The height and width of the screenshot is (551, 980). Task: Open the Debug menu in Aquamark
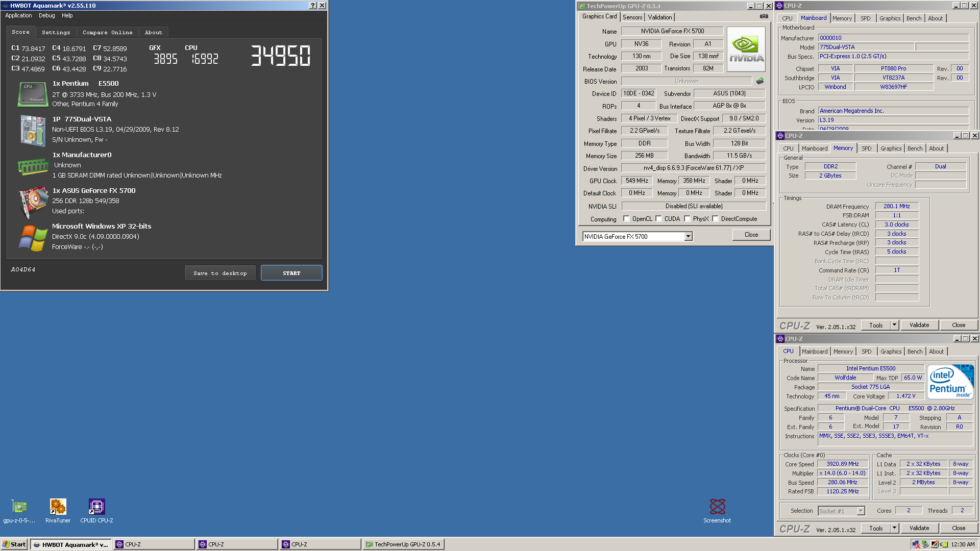[46, 15]
